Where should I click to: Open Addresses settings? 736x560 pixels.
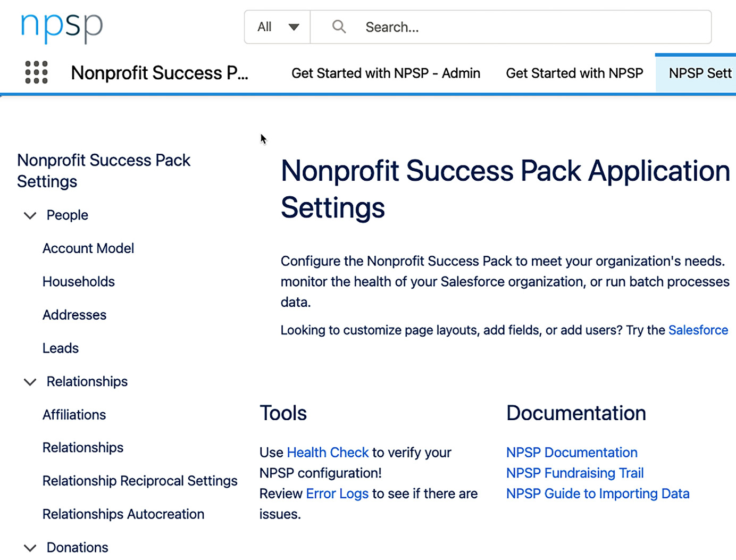(74, 315)
